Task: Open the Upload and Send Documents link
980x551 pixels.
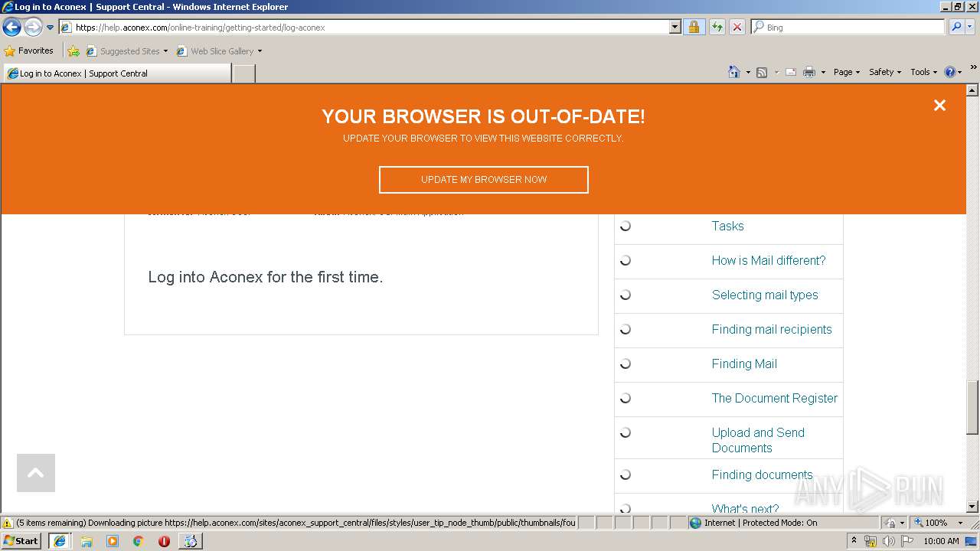Action: click(x=758, y=440)
